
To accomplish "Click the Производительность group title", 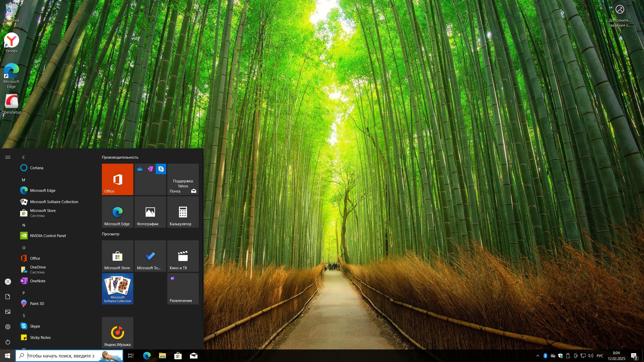I will 120,157.
